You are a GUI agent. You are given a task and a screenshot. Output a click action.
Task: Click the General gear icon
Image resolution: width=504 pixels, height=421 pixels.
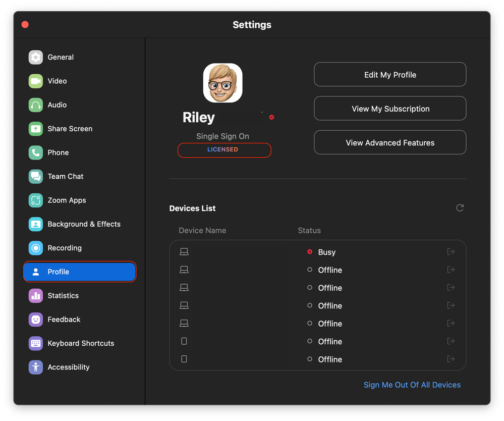click(36, 58)
